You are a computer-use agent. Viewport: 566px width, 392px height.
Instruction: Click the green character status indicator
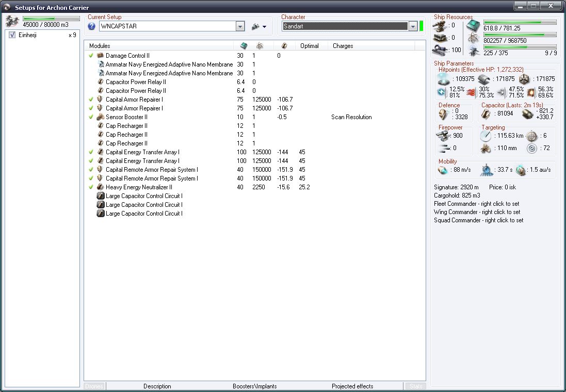[x=421, y=26]
